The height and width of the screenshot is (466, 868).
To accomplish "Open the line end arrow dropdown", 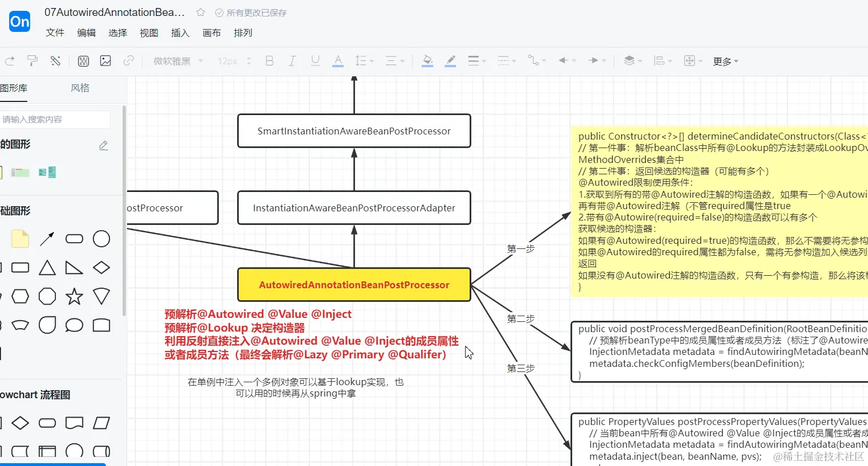I will click(x=597, y=60).
